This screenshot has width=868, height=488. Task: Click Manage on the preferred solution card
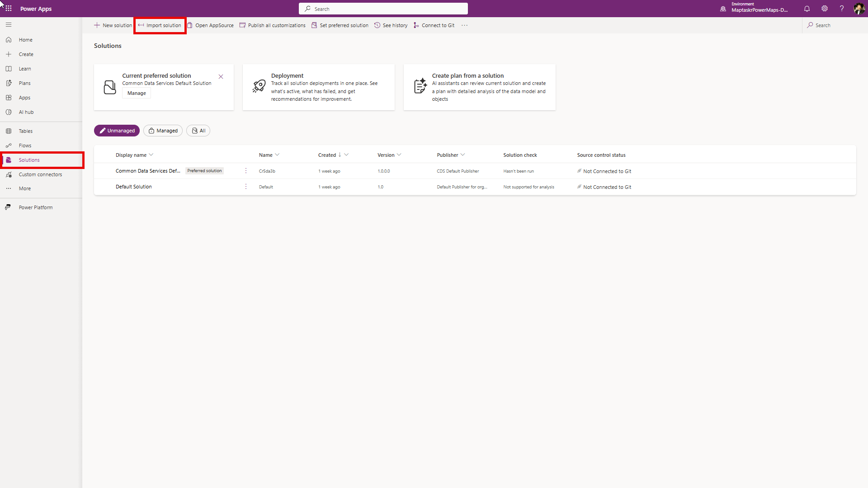click(136, 93)
